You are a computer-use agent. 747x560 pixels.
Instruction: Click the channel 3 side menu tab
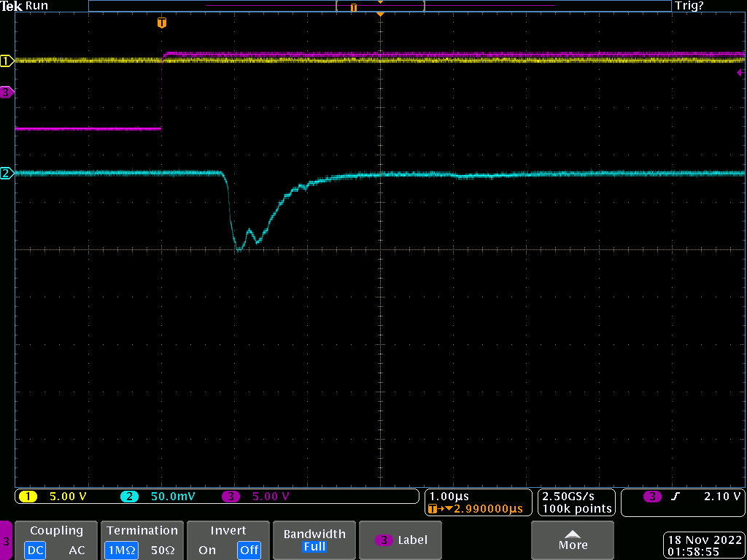click(7, 541)
